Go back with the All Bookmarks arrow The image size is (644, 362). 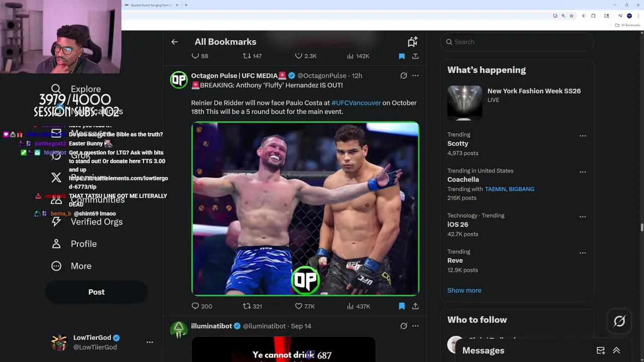click(x=175, y=42)
